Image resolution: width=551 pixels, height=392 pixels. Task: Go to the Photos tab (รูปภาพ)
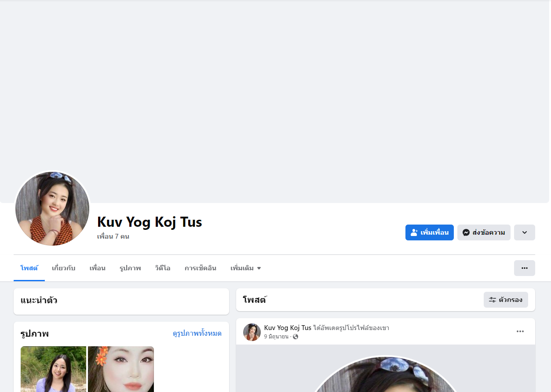(130, 268)
